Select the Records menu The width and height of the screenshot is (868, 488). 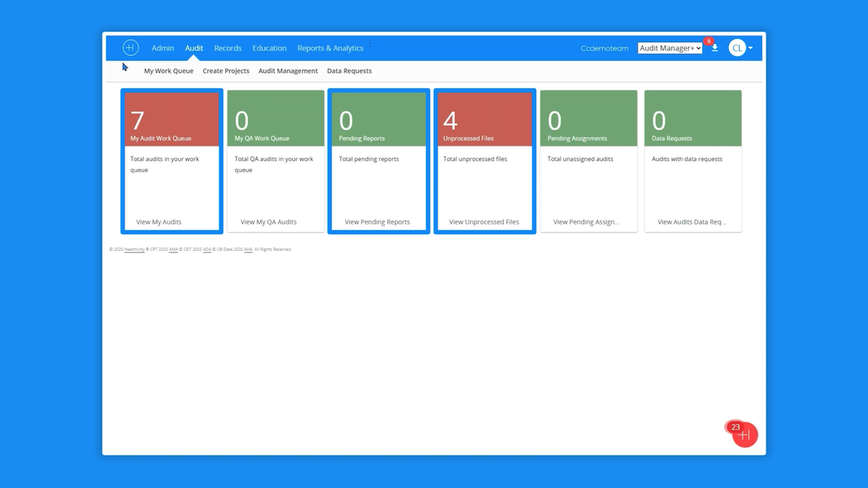tap(228, 48)
